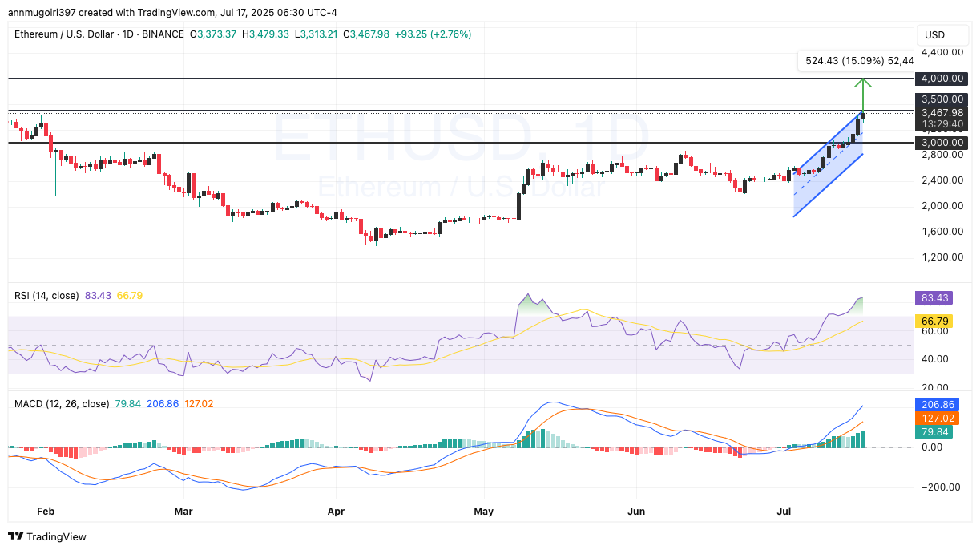Click the Jul label on time axis
Viewport: 980px width, 550px height.
(784, 511)
